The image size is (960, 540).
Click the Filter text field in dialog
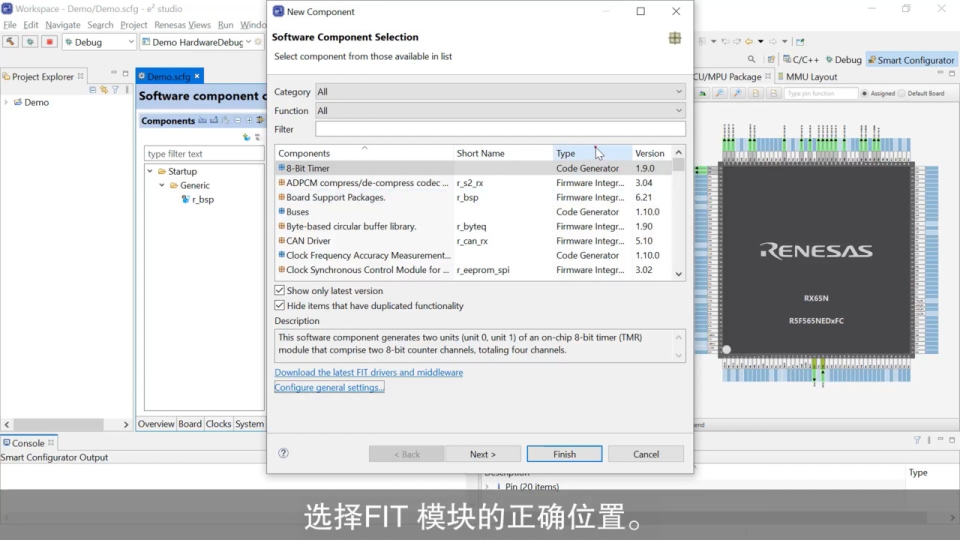[x=500, y=129]
